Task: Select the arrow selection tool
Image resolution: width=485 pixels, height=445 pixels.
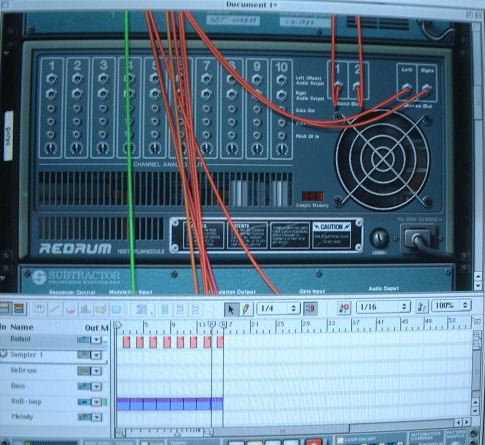Action: point(230,309)
